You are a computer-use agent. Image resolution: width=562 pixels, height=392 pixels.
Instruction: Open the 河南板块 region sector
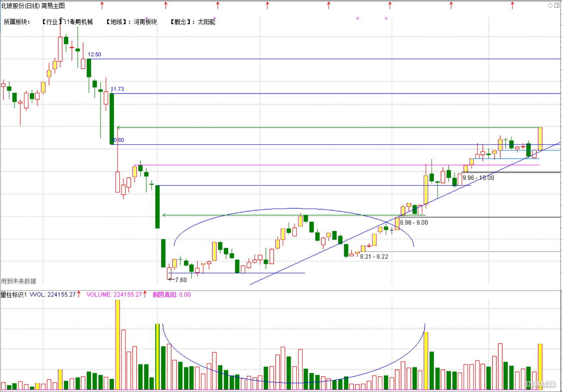[145, 22]
